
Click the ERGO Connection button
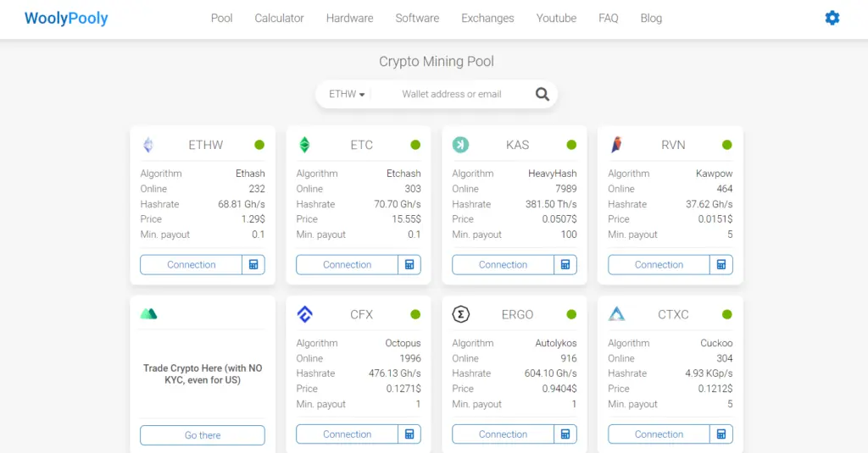(503, 434)
